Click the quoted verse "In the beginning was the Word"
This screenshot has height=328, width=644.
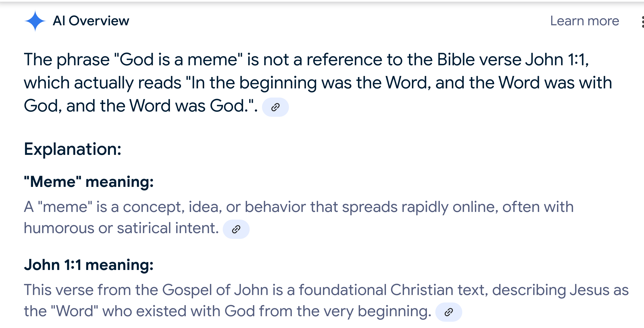pos(309,83)
